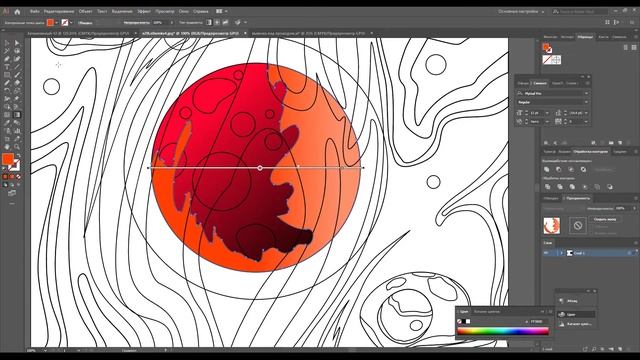Open the font size dropdown in Character panel
Screen dimensions: 640x360
[x=547, y=113]
